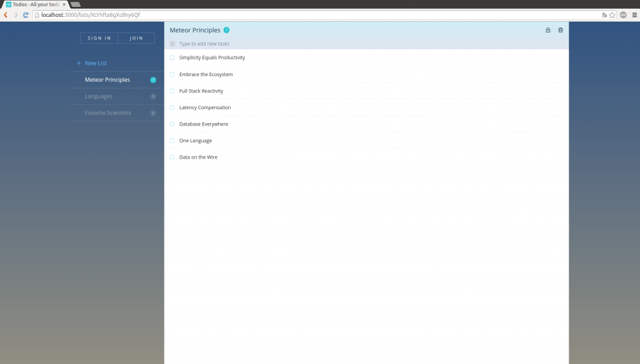Complete the Latency Compensation task
Viewport: 640px width, 364px height.
coord(172,107)
